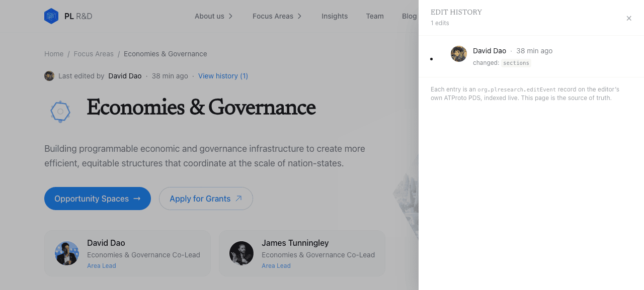Viewport: 644px width, 290px height.
Task: Close the Edit History panel
Action: click(629, 19)
